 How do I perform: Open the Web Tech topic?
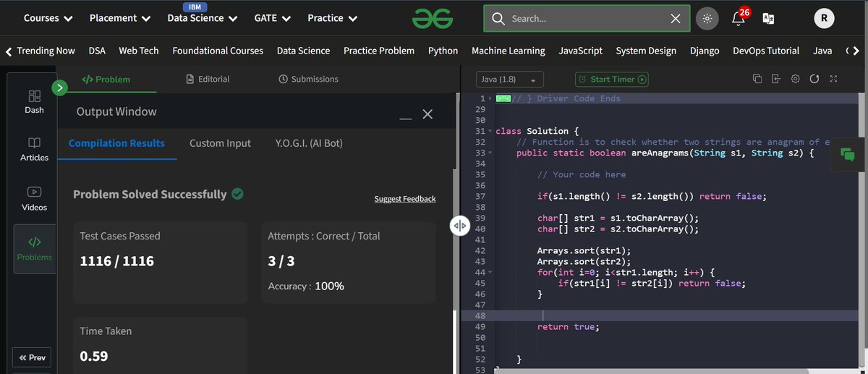tap(139, 51)
